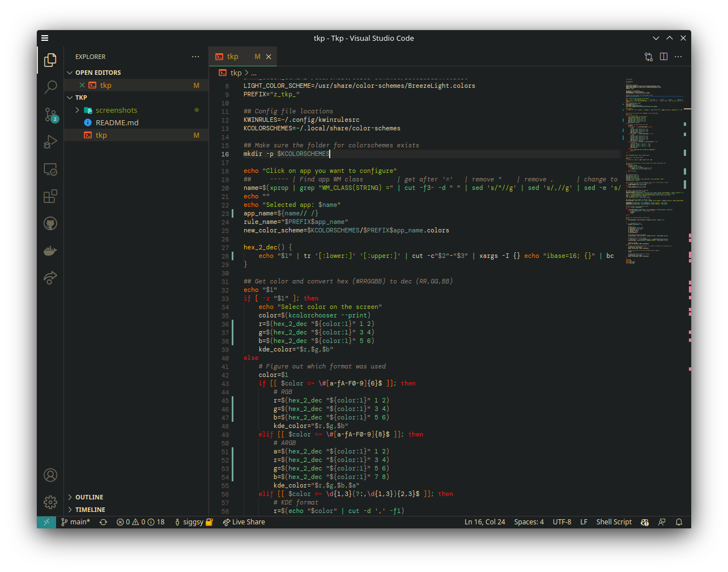728x572 pixels.
Task: Click line 'color=$(kcolorchooser --print)'
Action: point(314,315)
